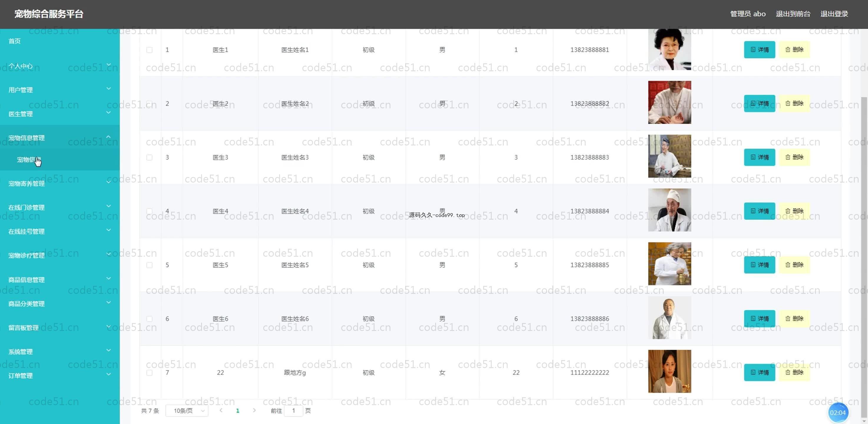Open the photo of 医生1

pyautogui.click(x=669, y=49)
